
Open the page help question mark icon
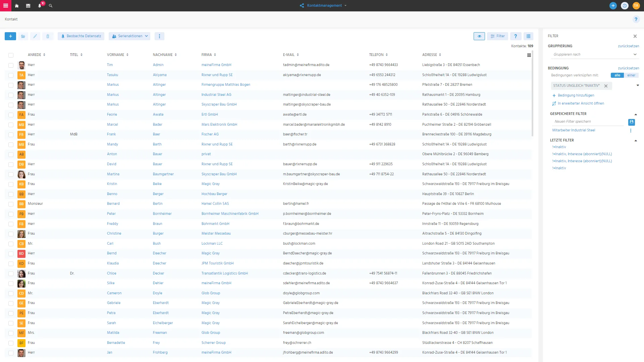tap(636, 19)
